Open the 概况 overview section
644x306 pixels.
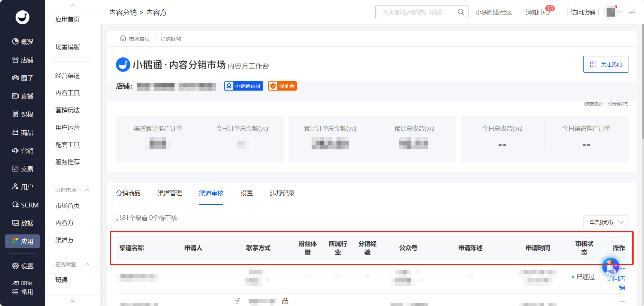[23, 42]
